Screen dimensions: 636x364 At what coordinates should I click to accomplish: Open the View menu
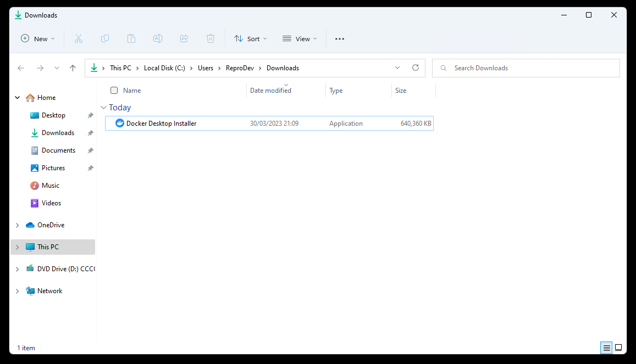[x=299, y=38]
